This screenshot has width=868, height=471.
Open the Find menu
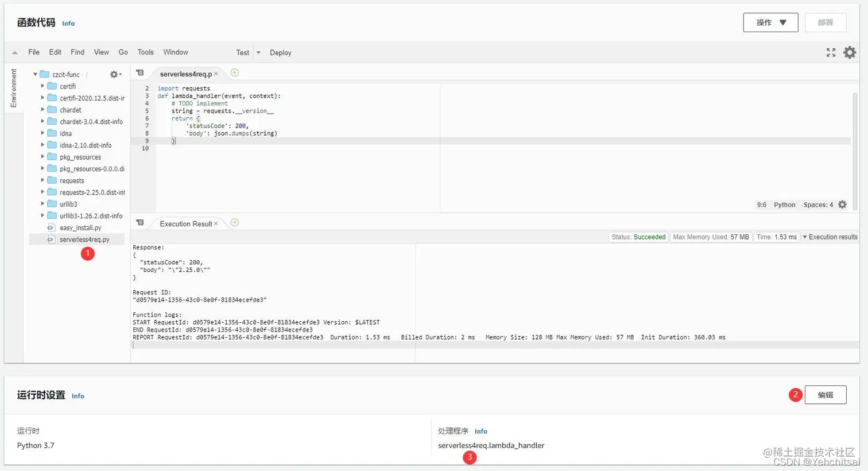pos(77,52)
